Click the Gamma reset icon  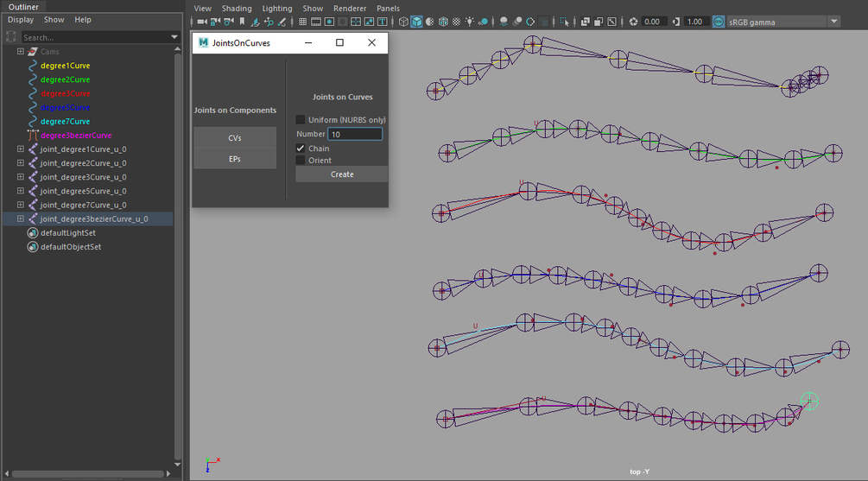tap(676, 22)
